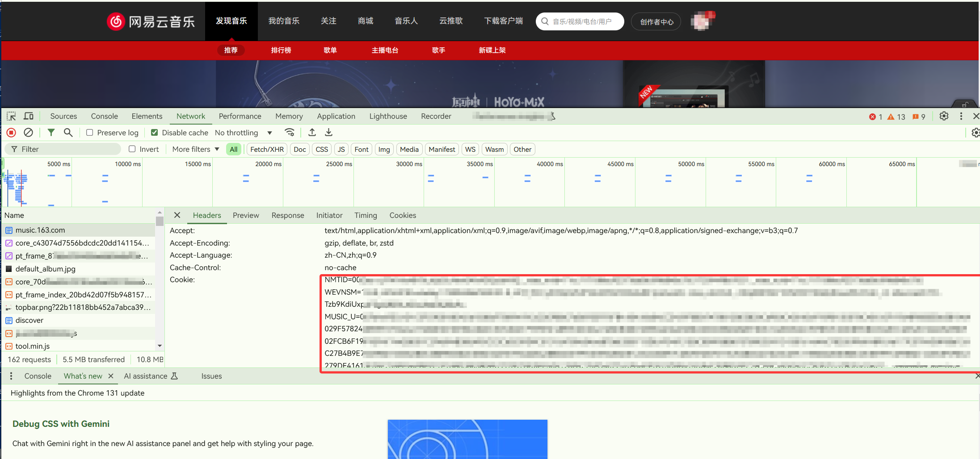
Task: Click the export HAR download icon
Action: click(328, 133)
